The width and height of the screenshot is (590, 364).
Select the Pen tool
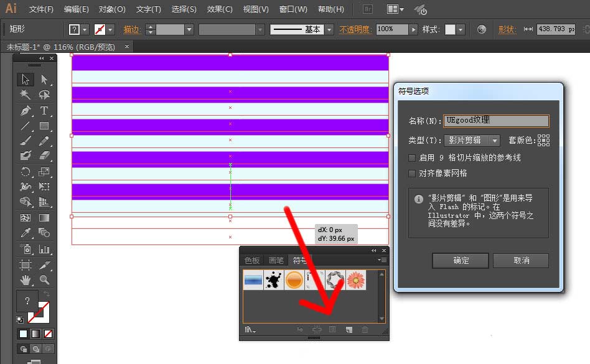(27, 112)
